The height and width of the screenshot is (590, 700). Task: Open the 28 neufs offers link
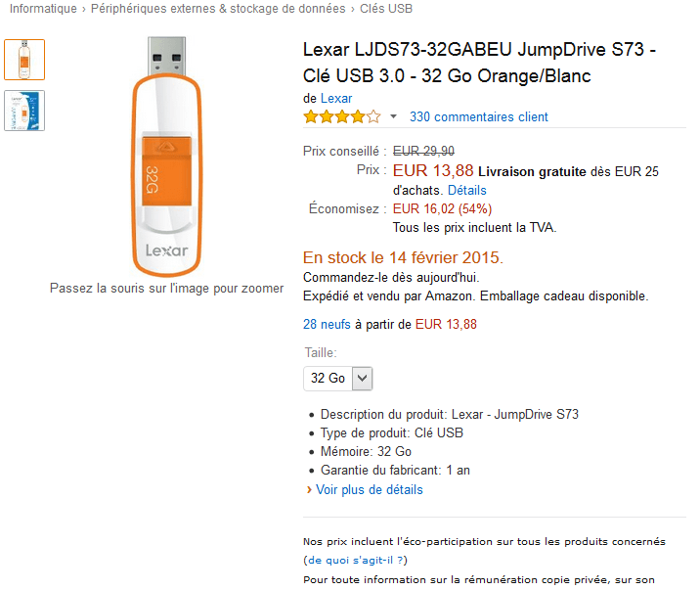(x=327, y=324)
